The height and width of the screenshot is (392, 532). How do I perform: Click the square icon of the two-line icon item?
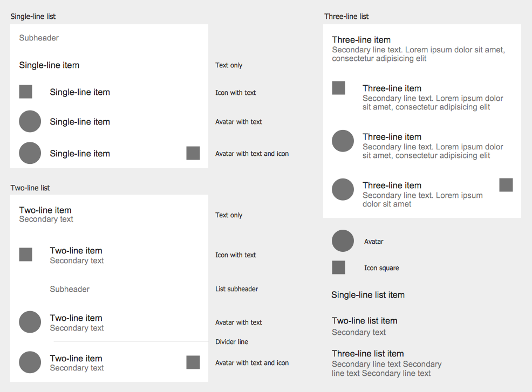pyautogui.click(x=25, y=255)
